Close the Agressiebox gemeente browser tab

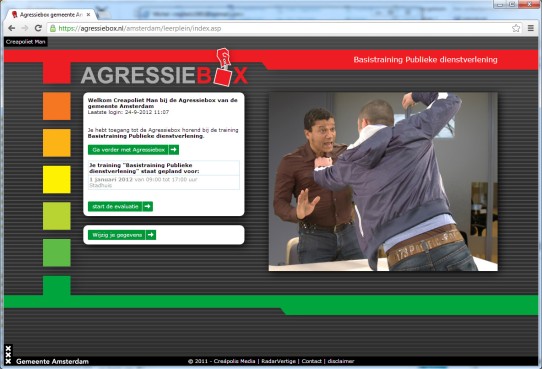[x=88, y=15]
